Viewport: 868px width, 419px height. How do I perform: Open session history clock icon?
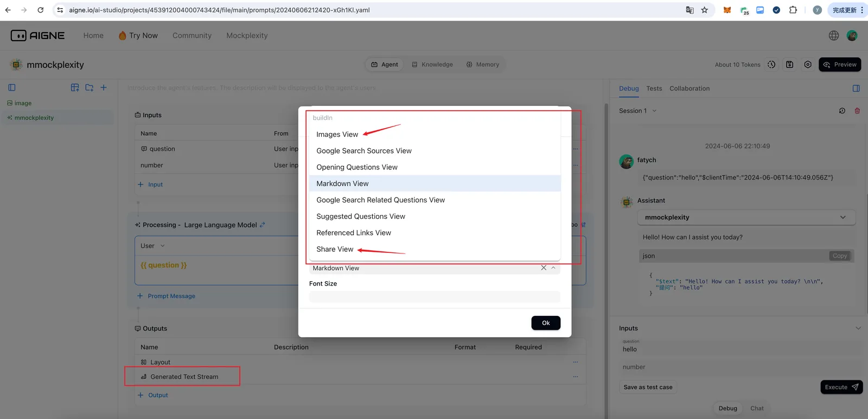[x=842, y=111]
